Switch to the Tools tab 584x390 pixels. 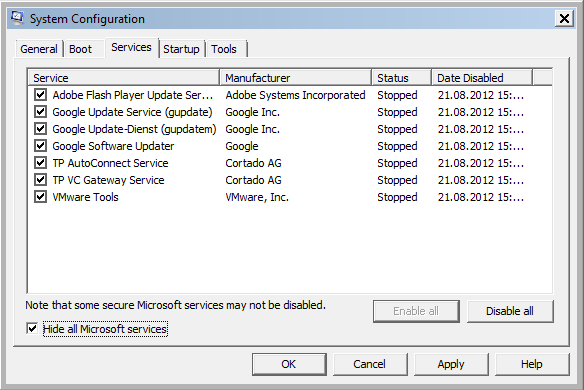point(224,49)
